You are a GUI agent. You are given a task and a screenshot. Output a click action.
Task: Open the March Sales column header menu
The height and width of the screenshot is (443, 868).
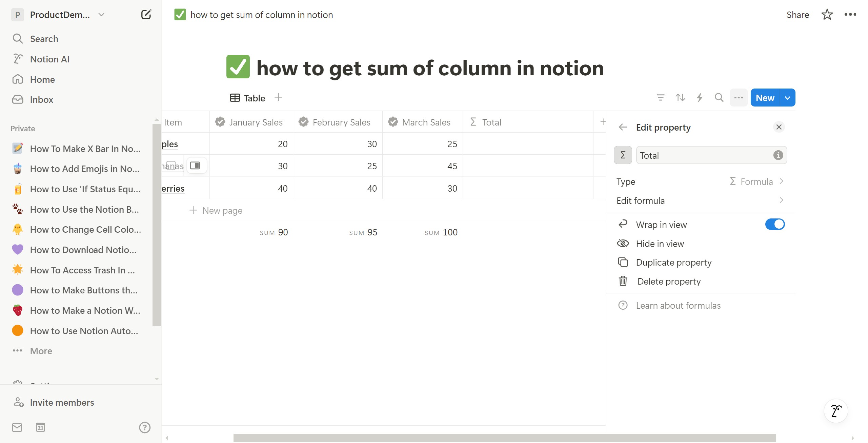(422, 122)
